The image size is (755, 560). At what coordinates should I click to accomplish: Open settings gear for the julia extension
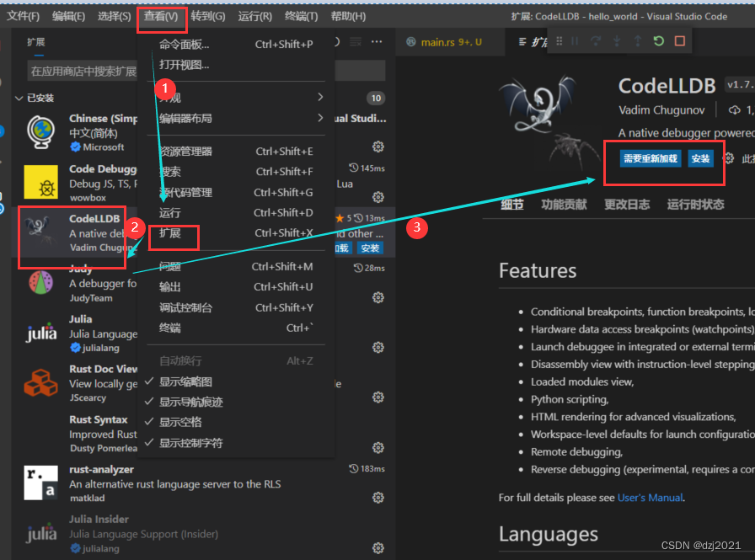point(377,348)
